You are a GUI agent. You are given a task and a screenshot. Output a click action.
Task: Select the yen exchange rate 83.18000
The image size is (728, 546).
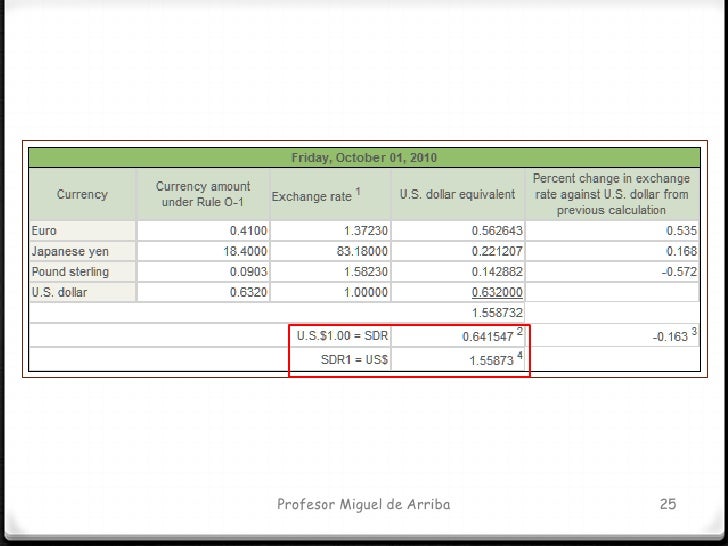[x=362, y=252]
